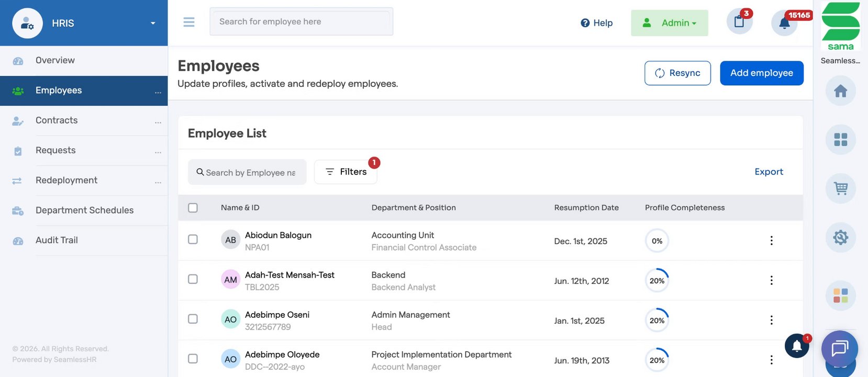Expand the HRIS module dropdown

point(153,23)
